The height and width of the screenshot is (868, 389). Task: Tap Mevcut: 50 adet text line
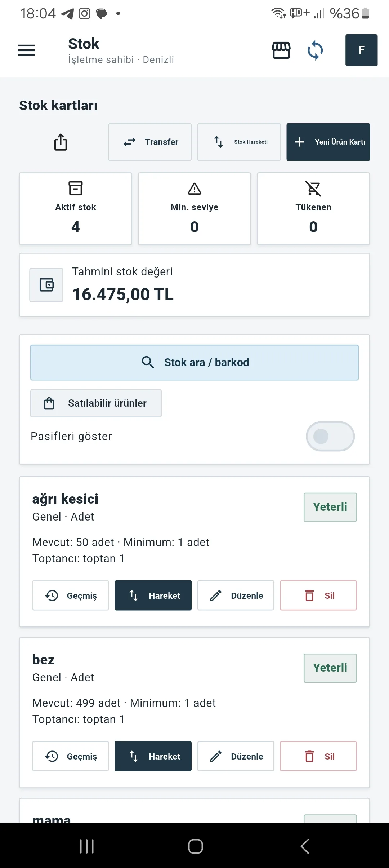coord(121,542)
